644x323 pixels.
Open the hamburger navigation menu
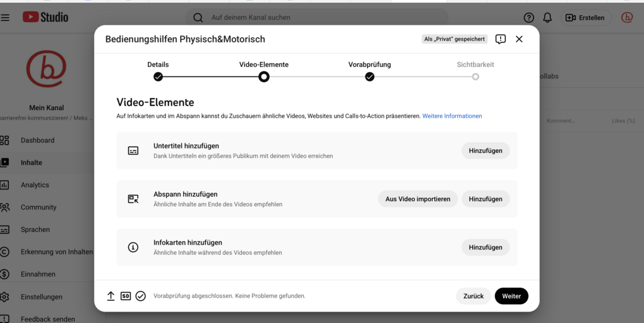coord(6,18)
